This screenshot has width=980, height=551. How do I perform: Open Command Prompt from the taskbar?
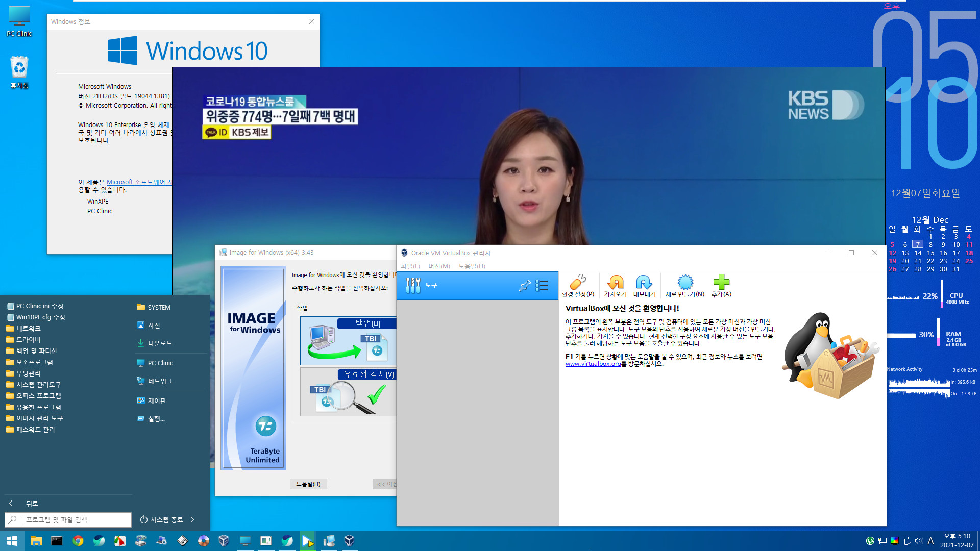[57, 541]
